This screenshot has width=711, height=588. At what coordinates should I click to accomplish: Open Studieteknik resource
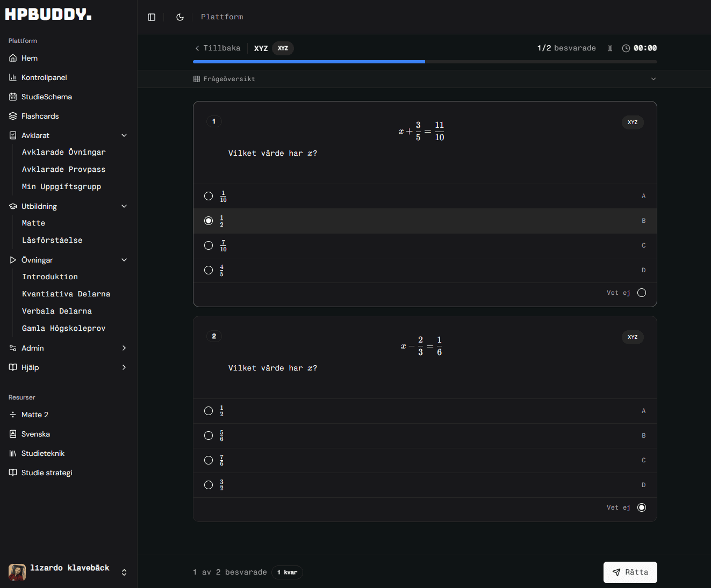43,453
